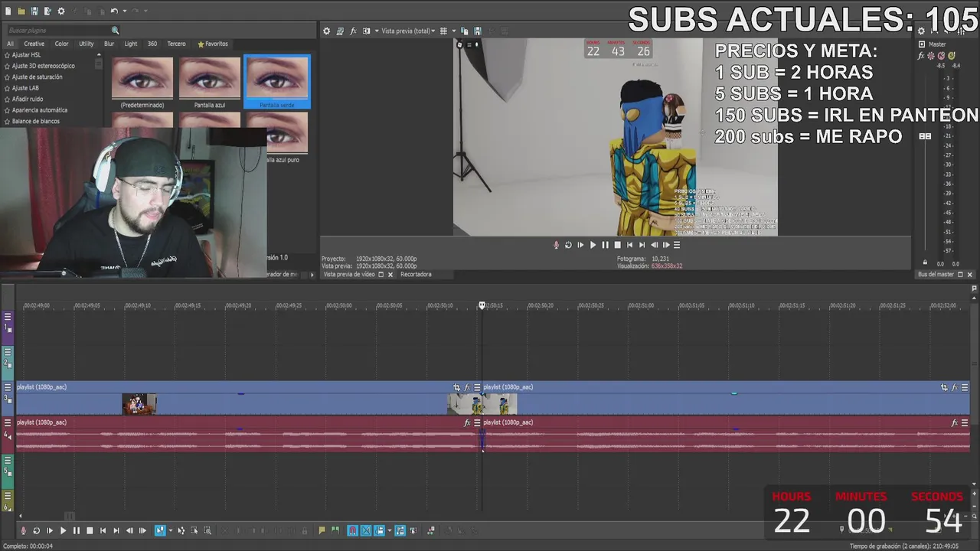The image size is (980, 551).
Task: Open the Vista previa (total) quality dropdown
Action: click(x=408, y=31)
